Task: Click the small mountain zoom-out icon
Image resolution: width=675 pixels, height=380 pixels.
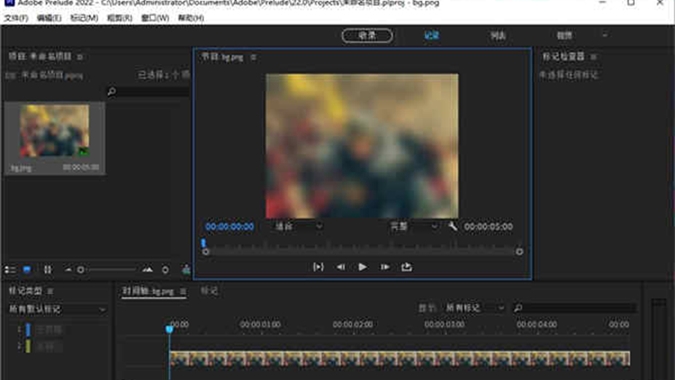Action: (68, 270)
